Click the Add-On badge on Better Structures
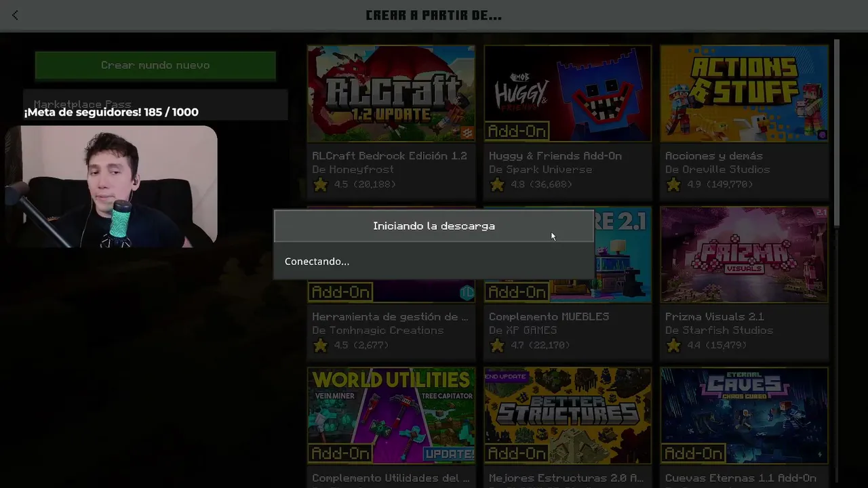Viewport: 868px width, 488px height. [517, 453]
